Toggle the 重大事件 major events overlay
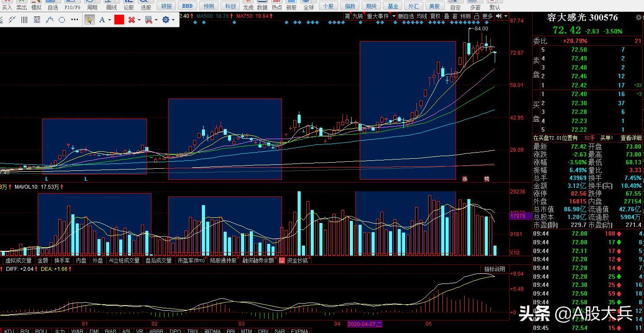 point(378,16)
